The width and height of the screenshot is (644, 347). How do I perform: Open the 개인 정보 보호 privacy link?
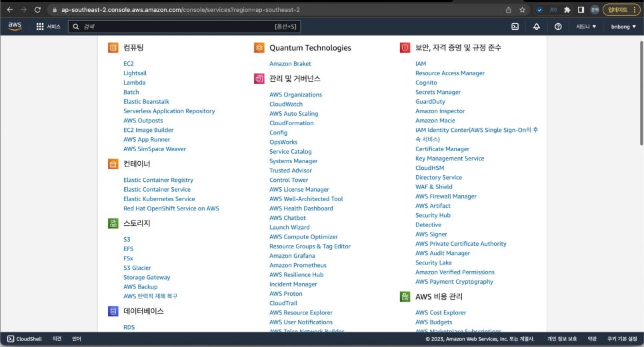click(x=561, y=339)
